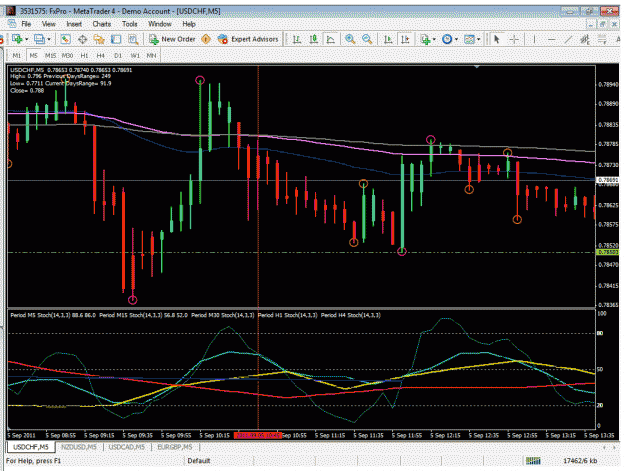Toggle Navigator folder-star icon
This screenshot has width=625, height=471.
point(99,39)
